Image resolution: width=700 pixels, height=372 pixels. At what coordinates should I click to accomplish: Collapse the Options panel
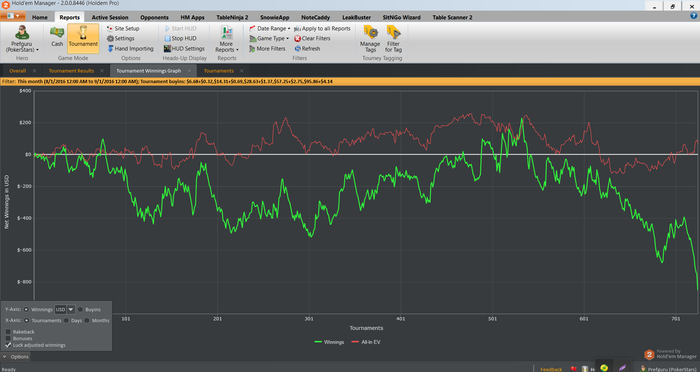pyautogui.click(x=16, y=356)
